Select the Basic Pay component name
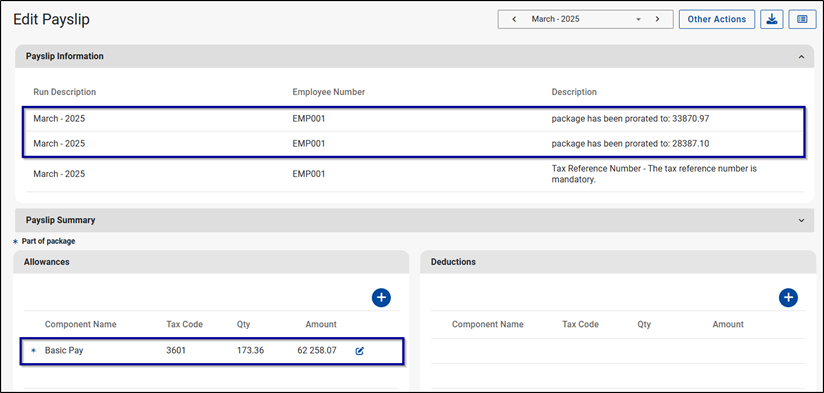 64,351
